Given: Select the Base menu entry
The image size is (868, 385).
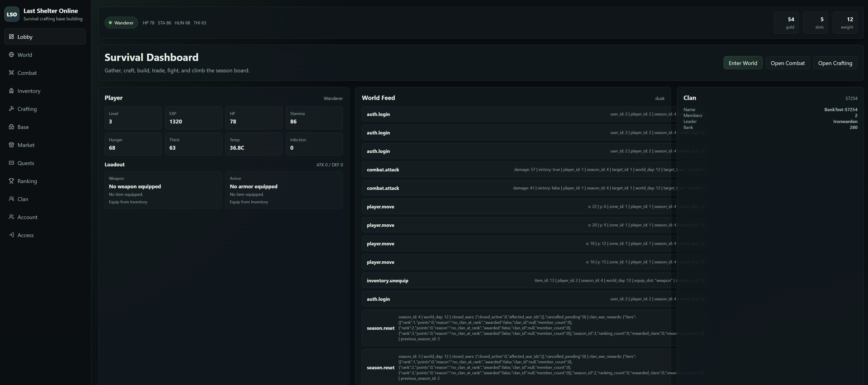Looking at the screenshot, I should tap(45, 127).
